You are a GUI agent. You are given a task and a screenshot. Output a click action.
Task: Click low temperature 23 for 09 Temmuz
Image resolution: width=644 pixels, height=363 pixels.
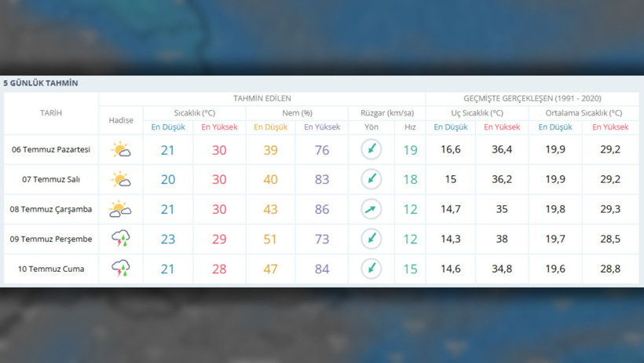pos(168,240)
